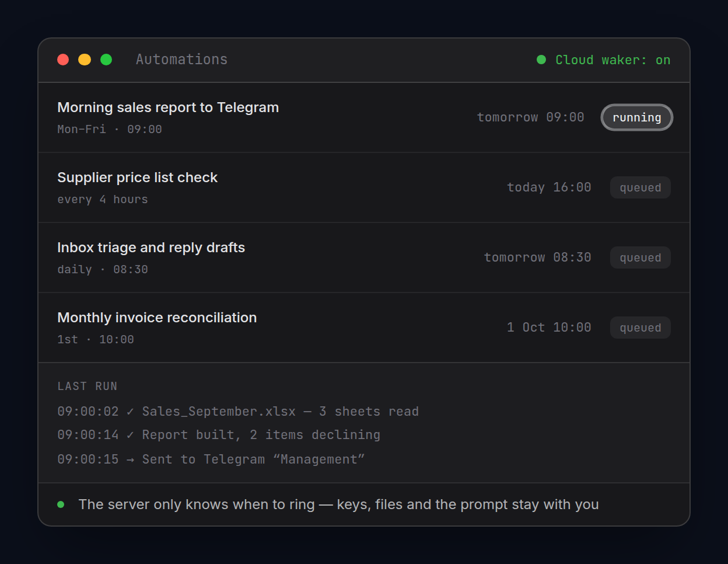Click the "1 Oct 10:00" next run time

pyautogui.click(x=549, y=328)
